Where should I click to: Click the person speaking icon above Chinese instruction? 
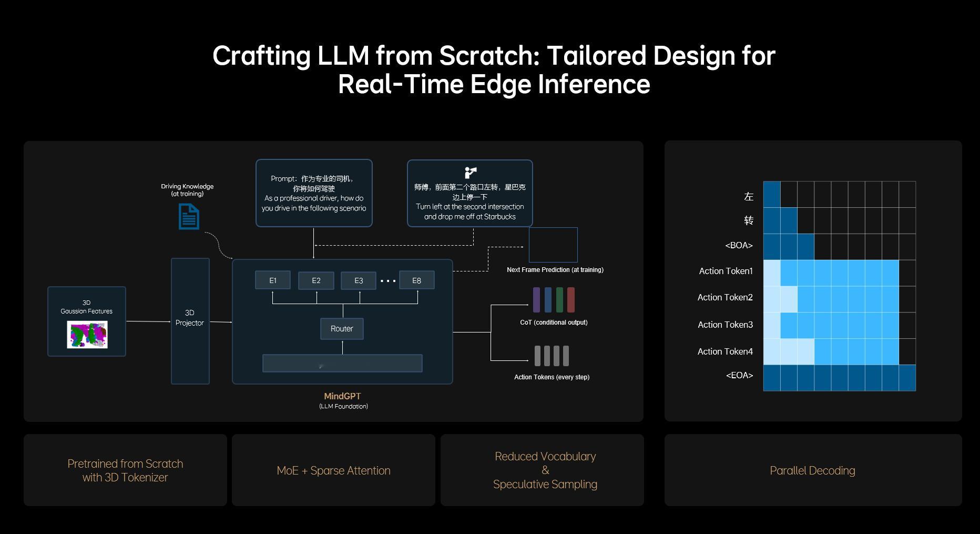click(x=470, y=173)
